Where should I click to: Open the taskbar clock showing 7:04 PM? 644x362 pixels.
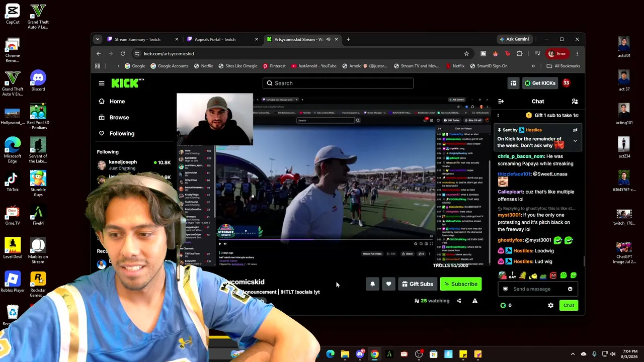[x=629, y=354]
